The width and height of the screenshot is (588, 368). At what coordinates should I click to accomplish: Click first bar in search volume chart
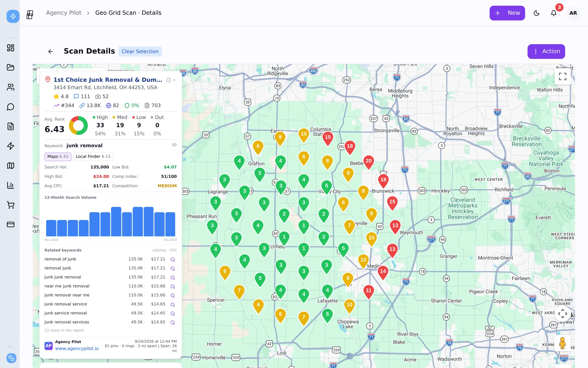(51, 228)
